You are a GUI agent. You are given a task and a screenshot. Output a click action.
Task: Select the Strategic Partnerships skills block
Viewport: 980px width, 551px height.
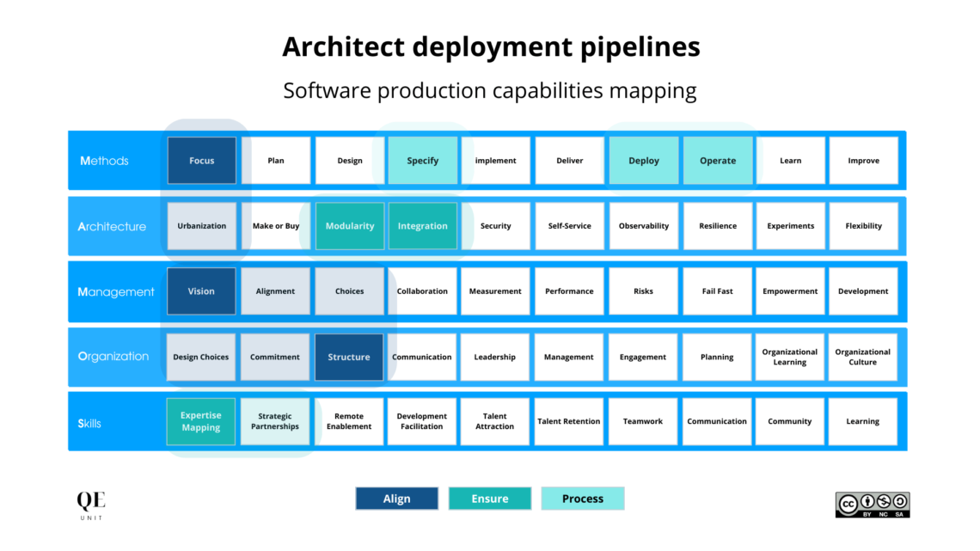pyautogui.click(x=274, y=421)
